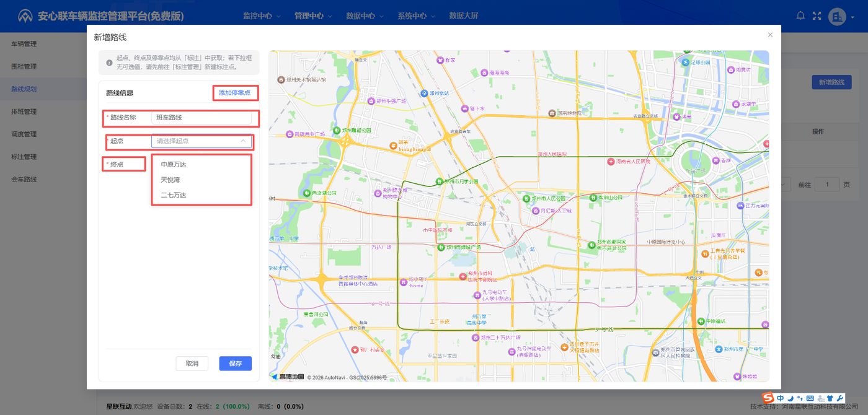The width and height of the screenshot is (868, 415).
Task: Click the 高德地图 logo on the map
Action: [288, 376]
